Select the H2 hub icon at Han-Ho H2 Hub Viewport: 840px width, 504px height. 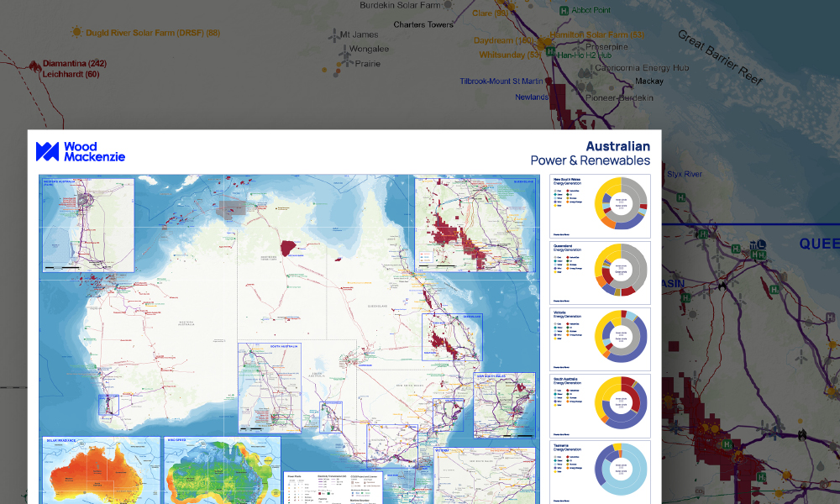(549, 50)
